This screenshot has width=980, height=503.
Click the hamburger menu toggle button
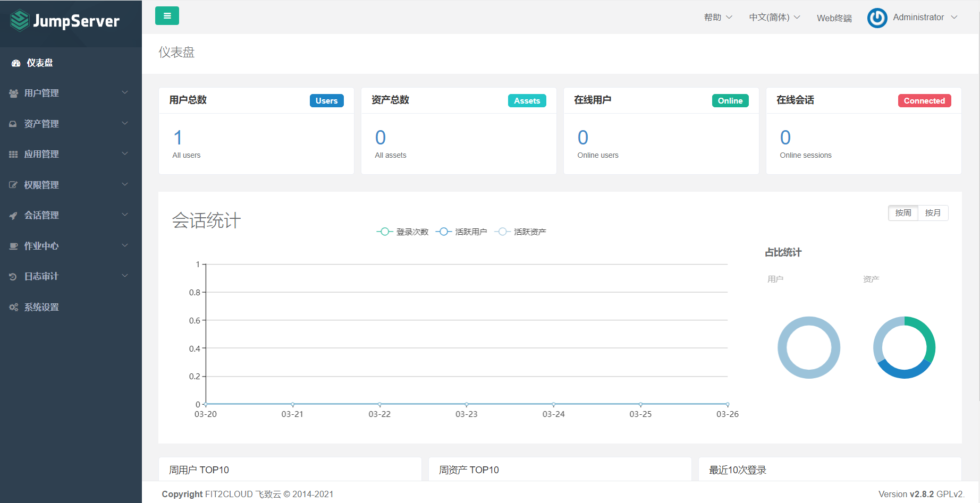(x=167, y=16)
